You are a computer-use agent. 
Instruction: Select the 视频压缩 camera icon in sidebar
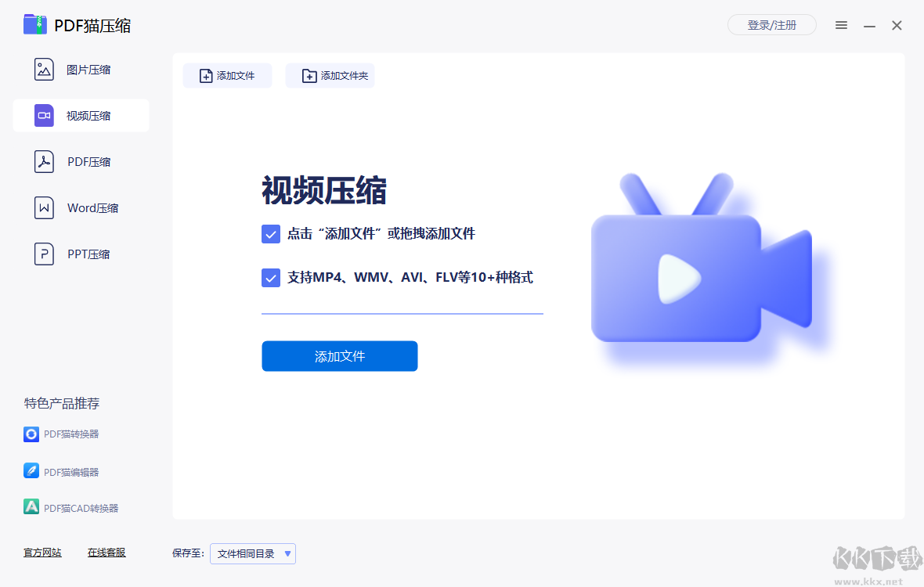coord(44,115)
